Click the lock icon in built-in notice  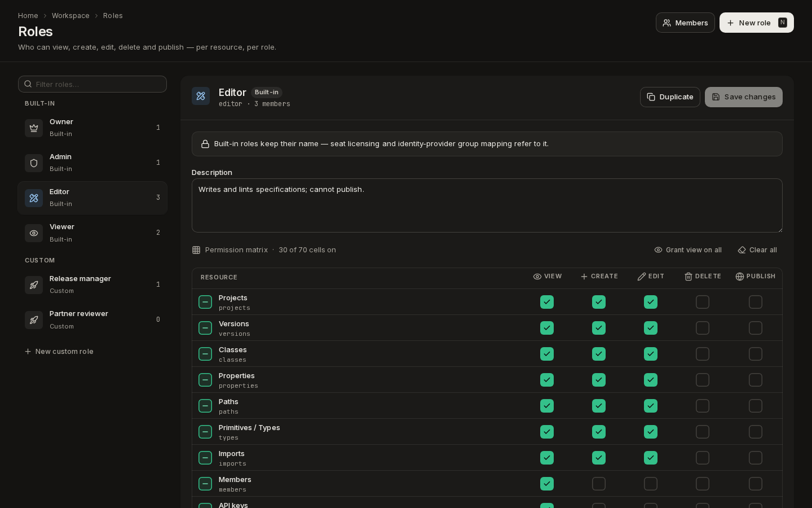(205, 144)
